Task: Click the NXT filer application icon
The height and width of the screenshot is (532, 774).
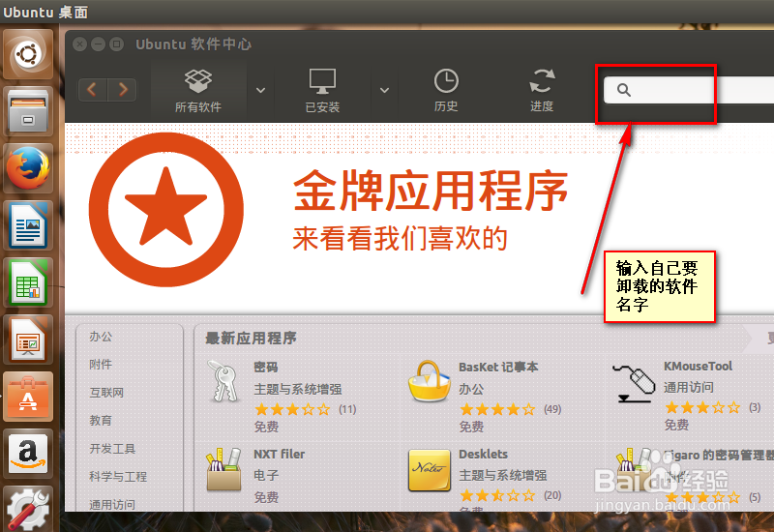Action: [223, 469]
